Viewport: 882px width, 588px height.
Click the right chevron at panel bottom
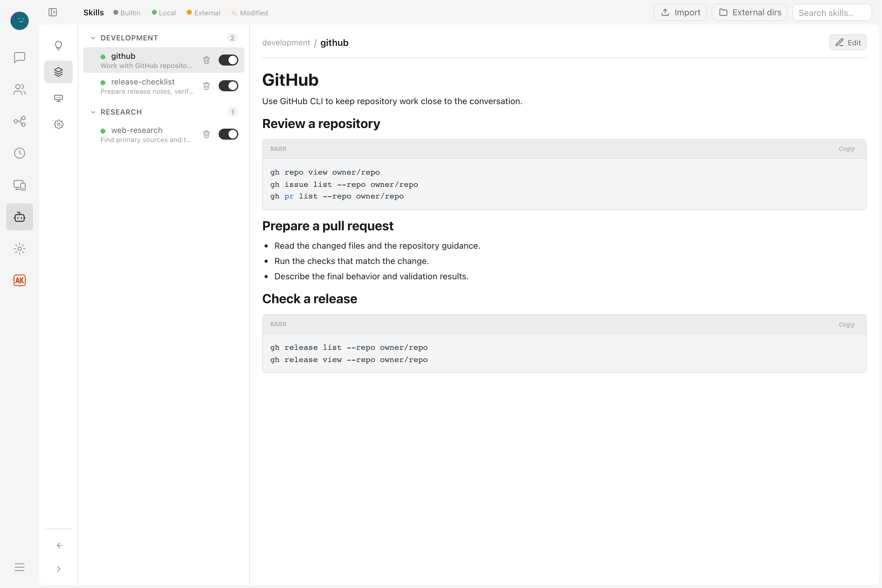(58, 569)
